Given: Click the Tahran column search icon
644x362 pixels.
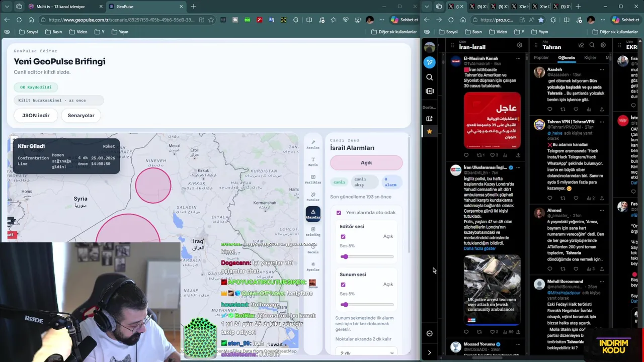Looking at the screenshot, I should pos(592,45).
